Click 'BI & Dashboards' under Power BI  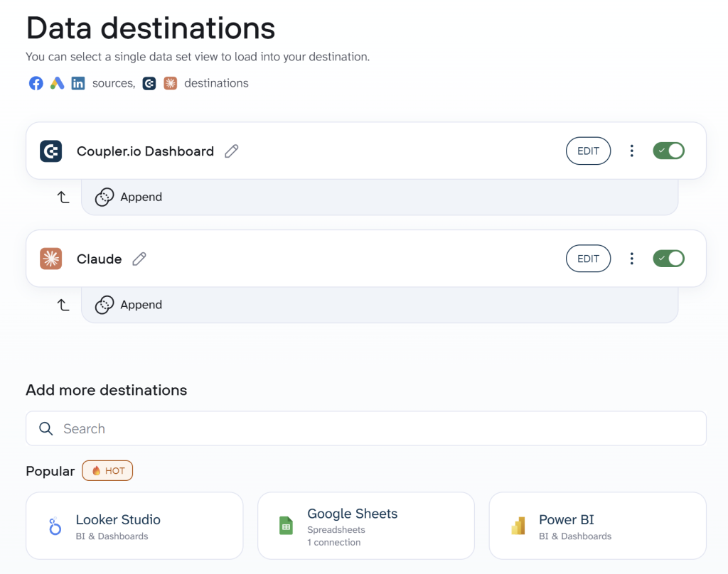(575, 536)
